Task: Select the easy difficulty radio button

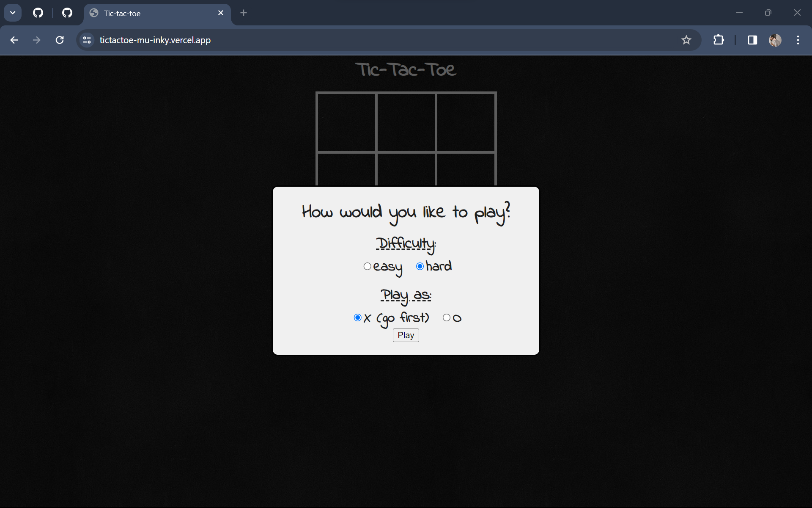Action: (x=367, y=266)
